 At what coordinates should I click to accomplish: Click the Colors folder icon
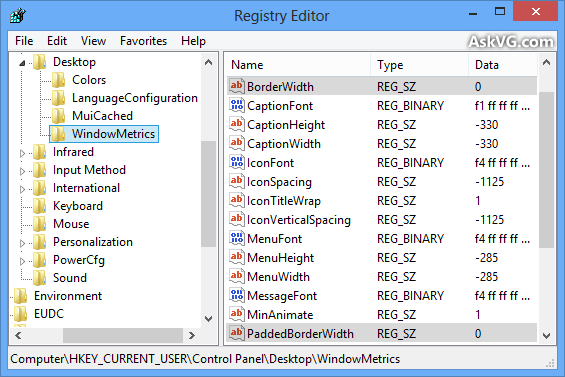(x=58, y=80)
